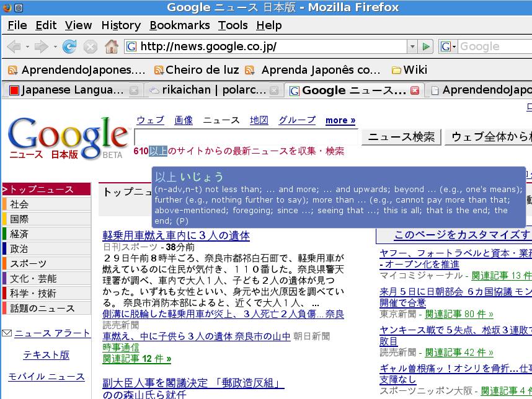Click the Reload page icon
Image resolution: width=532 pixels, height=399 pixels.
pos(69,46)
